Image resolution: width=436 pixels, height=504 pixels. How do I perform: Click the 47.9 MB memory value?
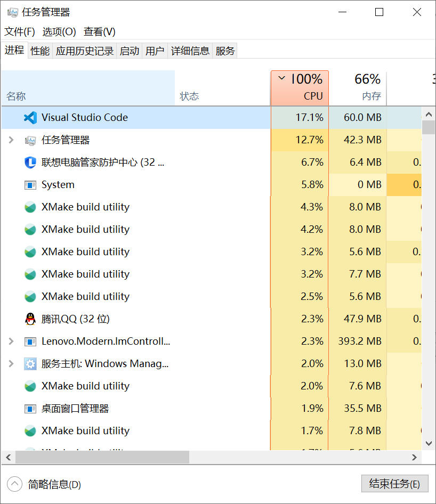pyautogui.click(x=362, y=319)
